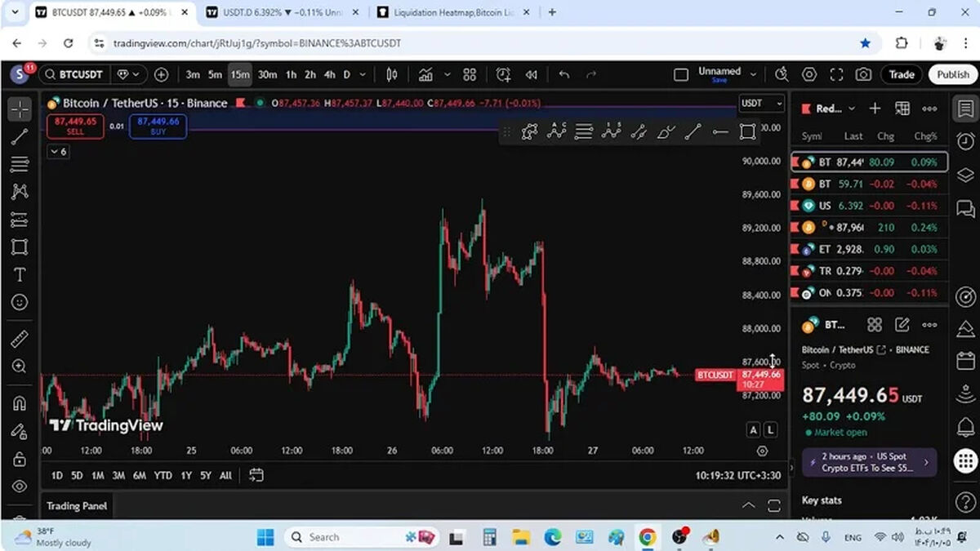Screen dimensions: 980x551
Task: Select the 30m timeframe
Action: tap(267, 74)
